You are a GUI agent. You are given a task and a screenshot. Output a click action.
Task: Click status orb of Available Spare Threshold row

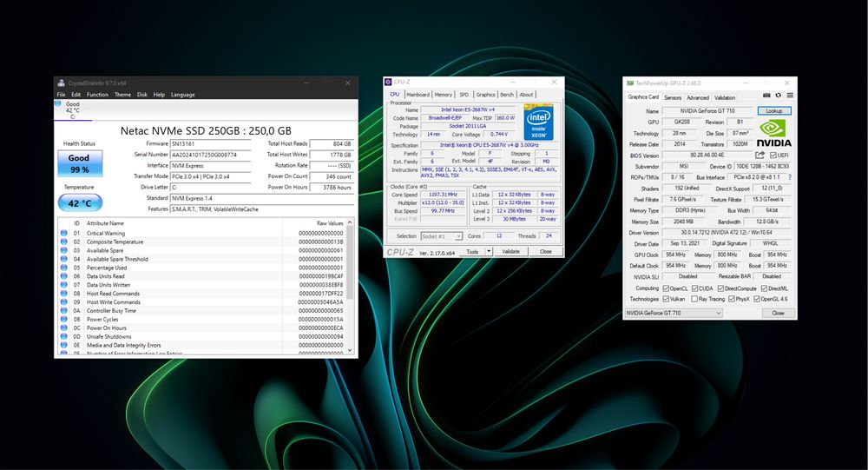coord(64,259)
